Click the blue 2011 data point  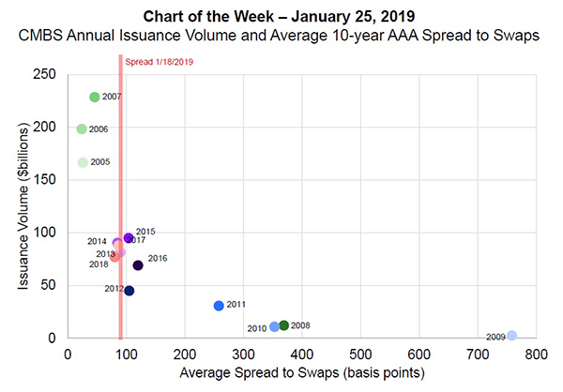(x=219, y=306)
